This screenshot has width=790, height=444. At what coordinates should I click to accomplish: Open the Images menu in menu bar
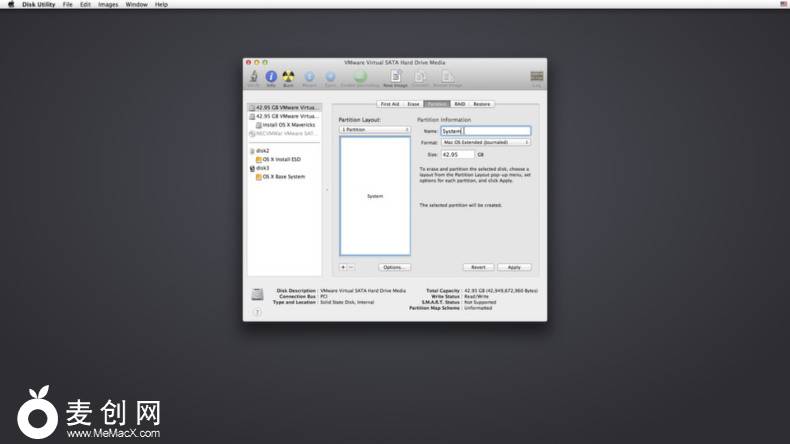click(x=108, y=4)
